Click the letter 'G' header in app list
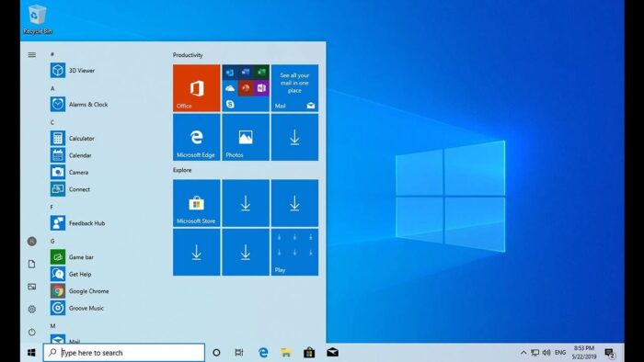 pos(52,242)
